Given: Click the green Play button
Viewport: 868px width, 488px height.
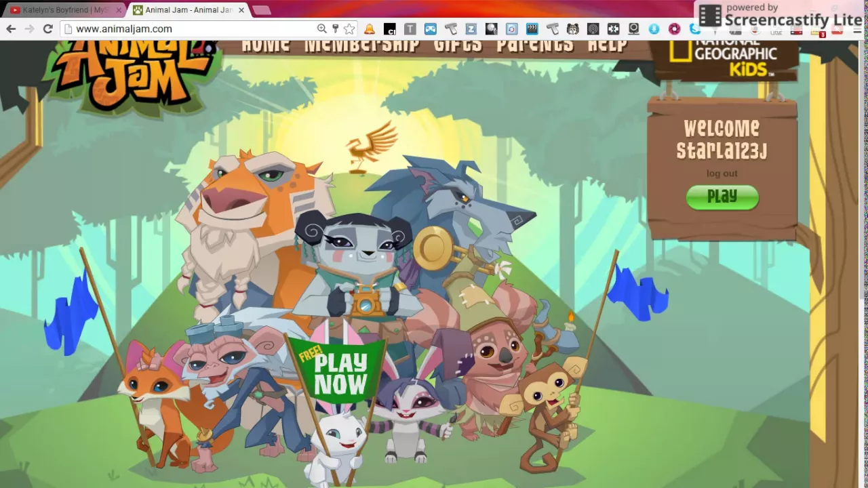Looking at the screenshot, I should [x=722, y=197].
